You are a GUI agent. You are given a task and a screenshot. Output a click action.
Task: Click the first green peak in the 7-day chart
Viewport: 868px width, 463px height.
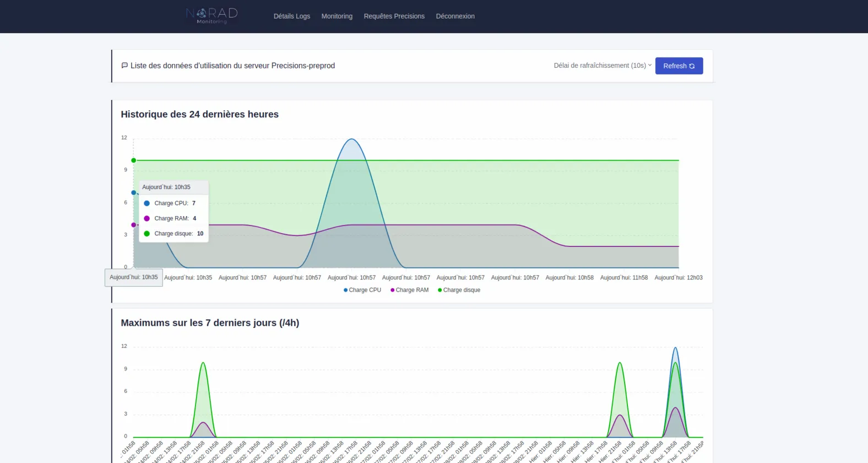[203, 363]
